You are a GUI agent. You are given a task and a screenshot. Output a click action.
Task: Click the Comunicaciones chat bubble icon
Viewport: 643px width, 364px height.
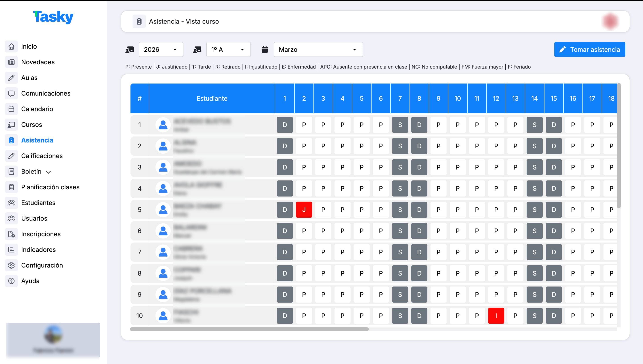point(11,93)
